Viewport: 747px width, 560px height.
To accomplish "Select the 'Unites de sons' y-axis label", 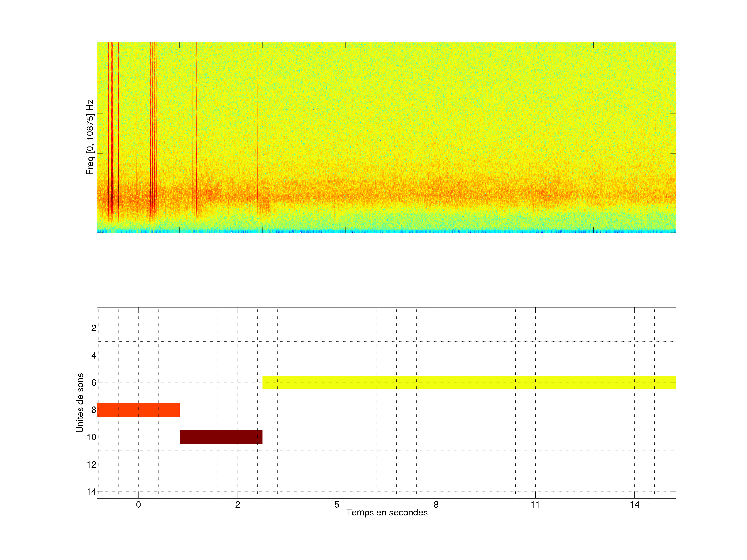I will tap(80, 403).
